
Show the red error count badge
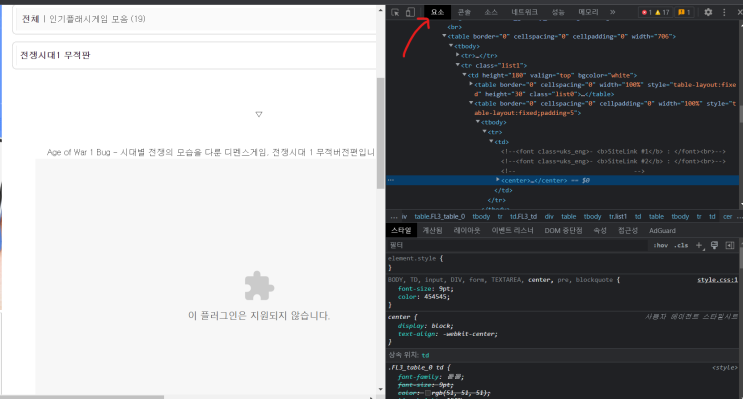pyautogui.click(x=646, y=12)
